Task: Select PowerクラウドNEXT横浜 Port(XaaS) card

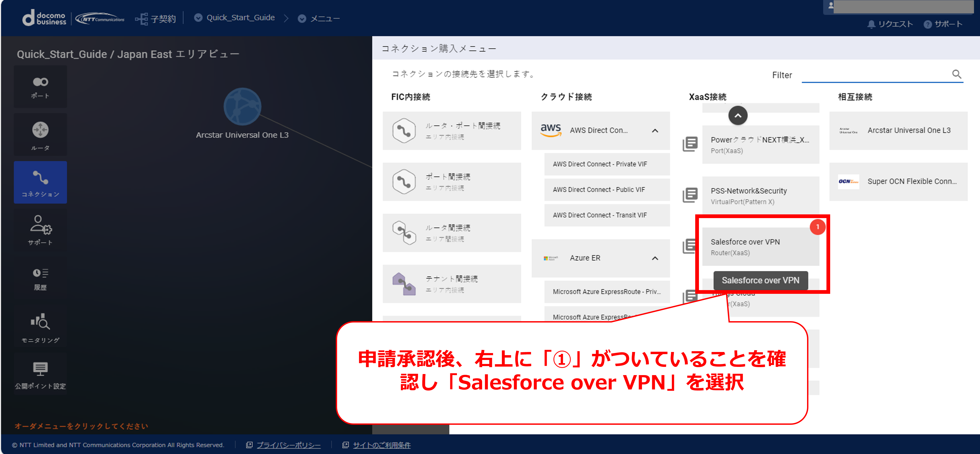Action: [761, 145]
